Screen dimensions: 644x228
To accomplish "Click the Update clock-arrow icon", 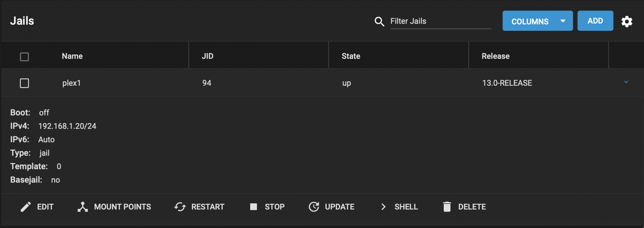I will (314, 207).
